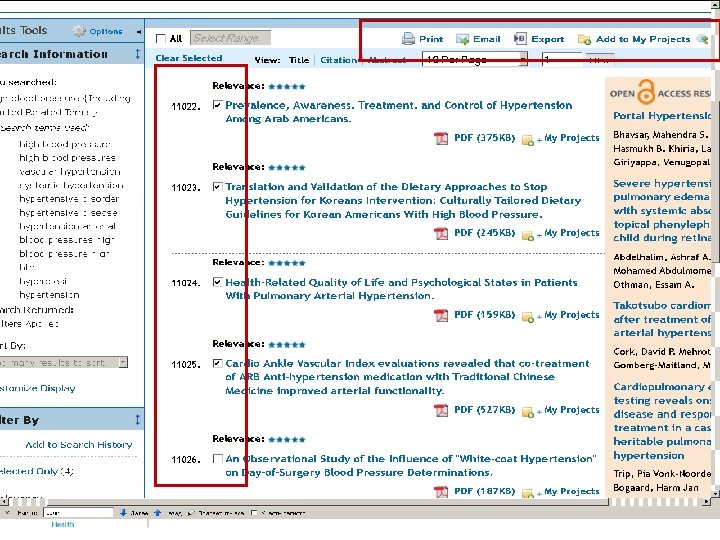Open Portal Hypertension open access link
The width and height of the screenshot is (720, 540).
[662, 116]
